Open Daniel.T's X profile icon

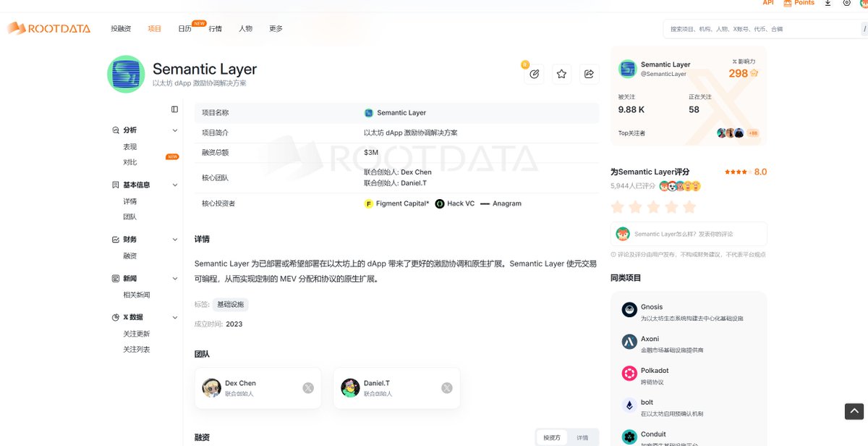[447, 388]
